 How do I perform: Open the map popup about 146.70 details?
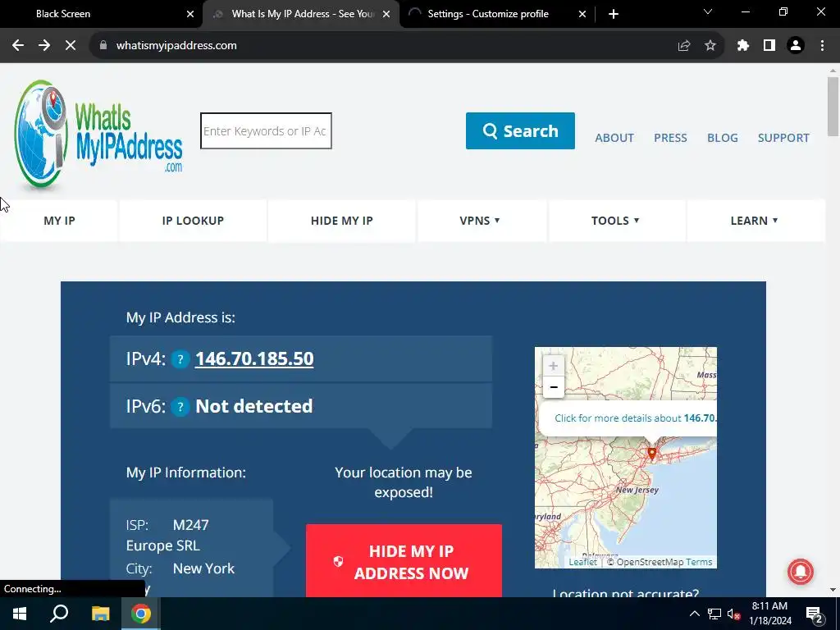[x=636, y=418]
